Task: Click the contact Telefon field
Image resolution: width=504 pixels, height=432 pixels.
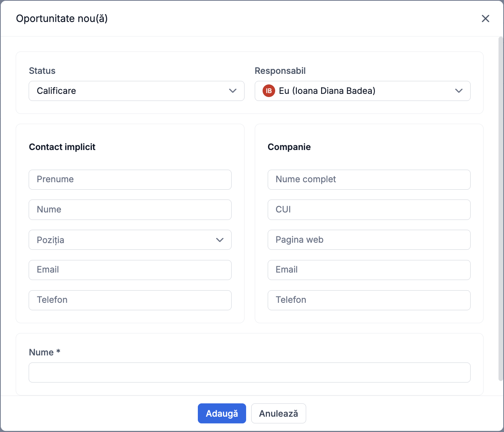Action: coord(130,300)
